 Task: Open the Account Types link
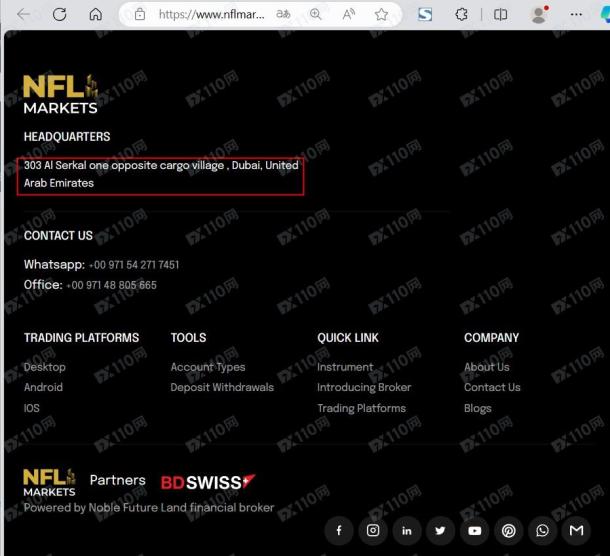tap(208, 367)
